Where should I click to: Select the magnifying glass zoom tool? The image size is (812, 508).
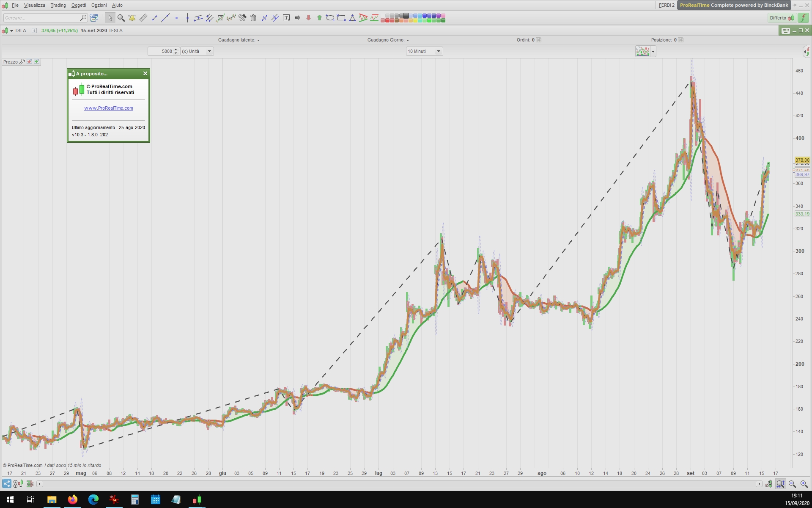[x=121, y=18]
